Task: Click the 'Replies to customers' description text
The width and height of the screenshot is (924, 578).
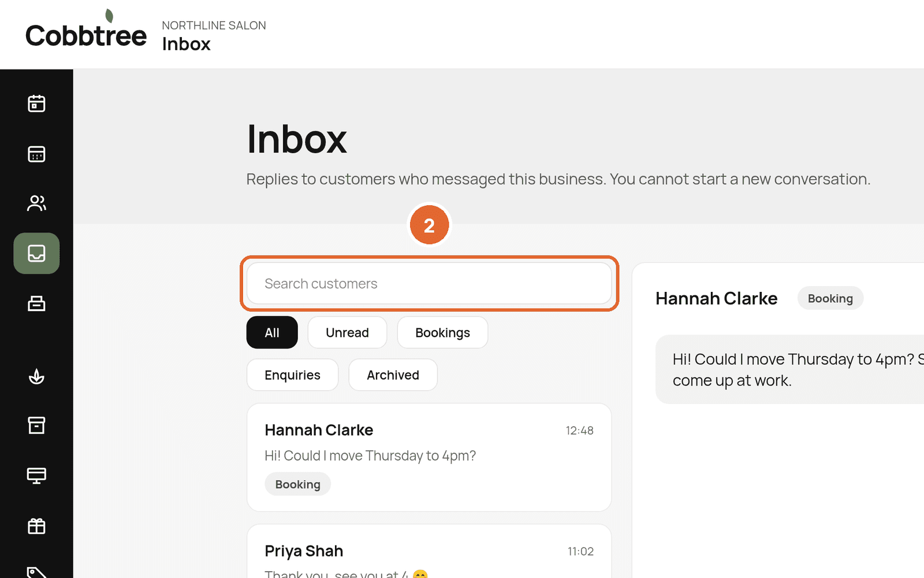Action: pos(558,179)
